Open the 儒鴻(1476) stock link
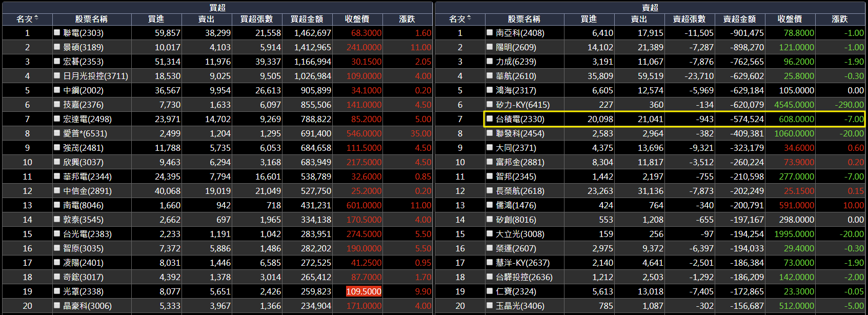The image size is (868, 315). (x=516, y=205)
